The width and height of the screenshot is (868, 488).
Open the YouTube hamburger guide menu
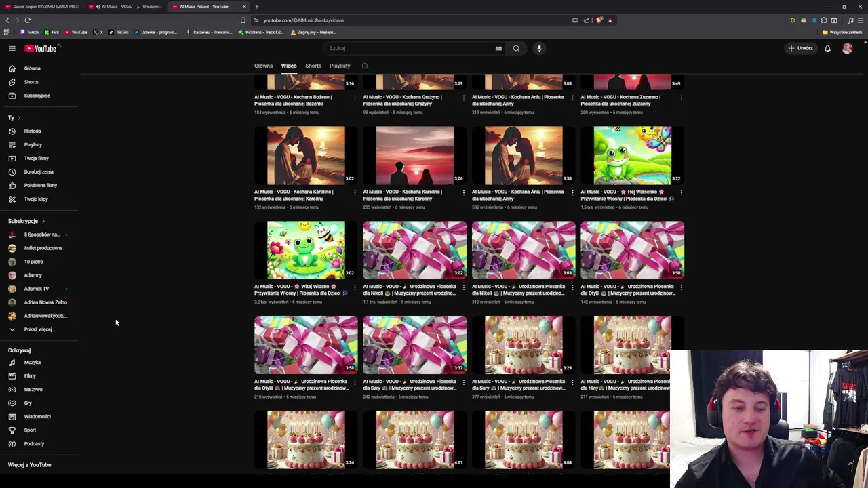tap(12, 48)
